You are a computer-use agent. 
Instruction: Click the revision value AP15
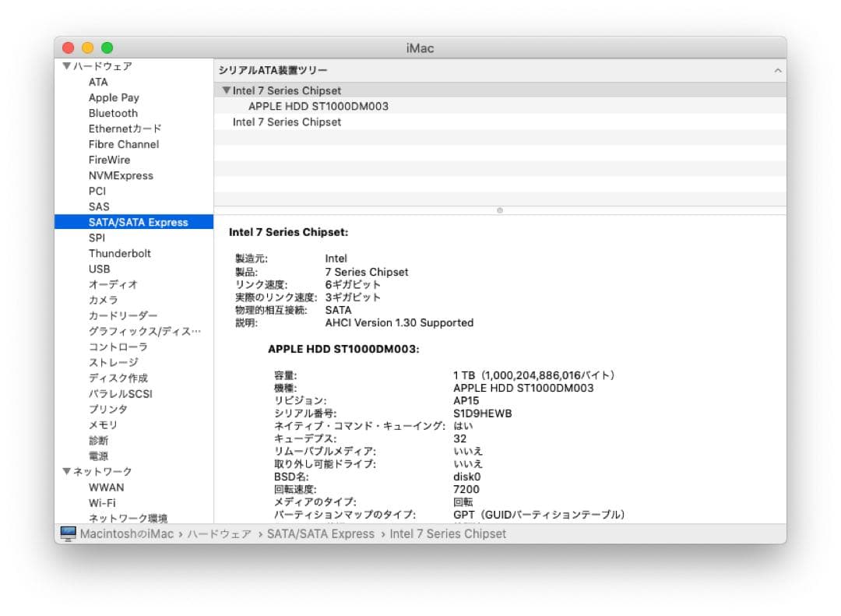(466, 400)
